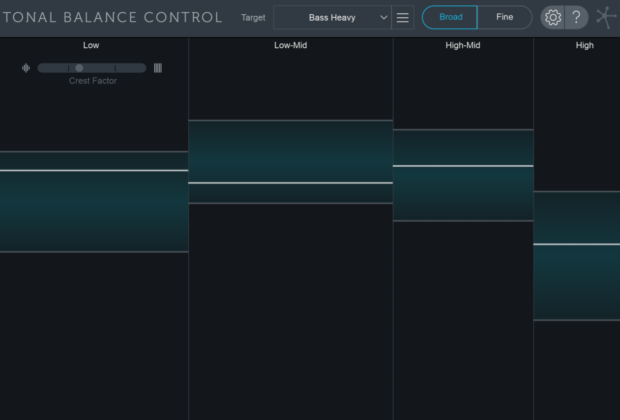Image resolution: width=620 pixels, height=420 pixels.
Task: Click the white level line in Low-Mid band
Action: point(291,183)
